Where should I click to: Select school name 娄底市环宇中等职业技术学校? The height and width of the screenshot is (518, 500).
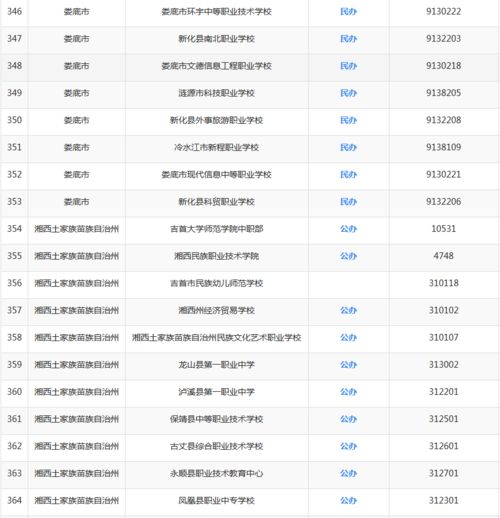point(216,12)
